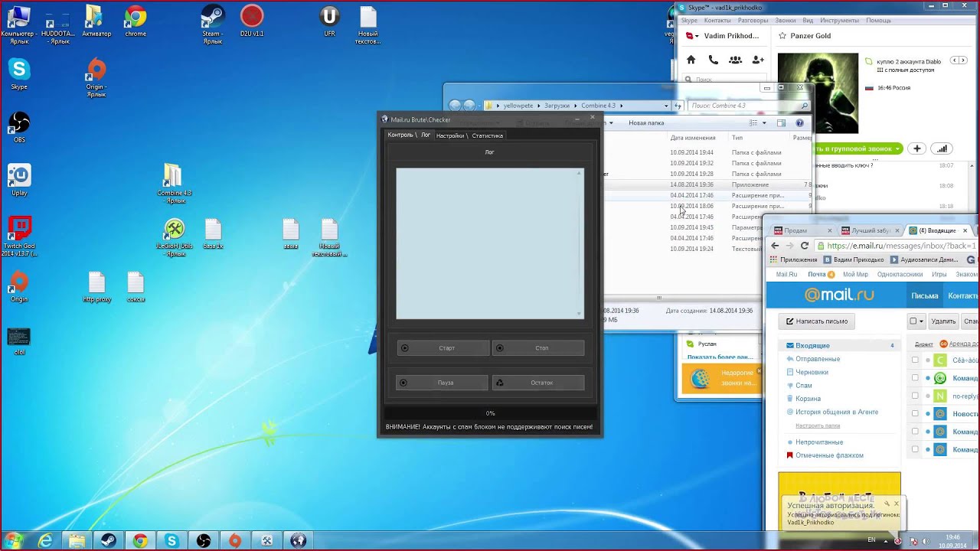Open the Отправленные folder in mail.ru
Viewport: 980px width, 551px height.
point(818,359)
